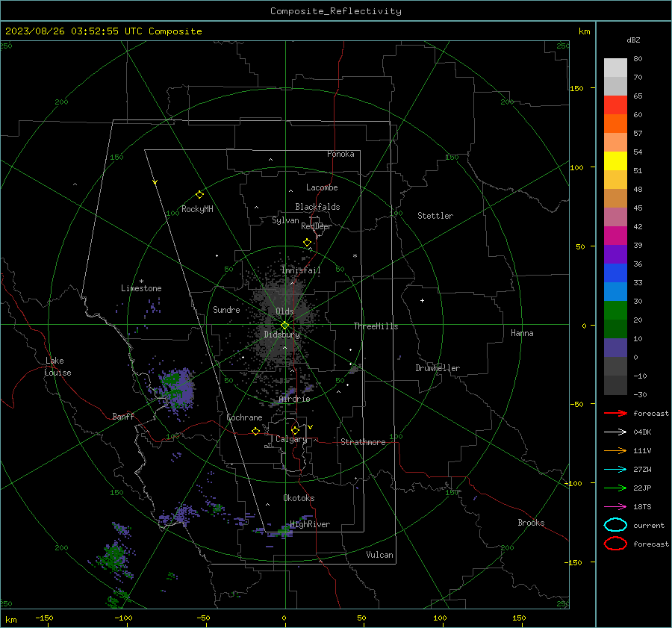Click the magenta 39-42 dBZ color swatch
The height and width of the screenshot is (628, 672).
pyautogui.click(x=615, y=236)
